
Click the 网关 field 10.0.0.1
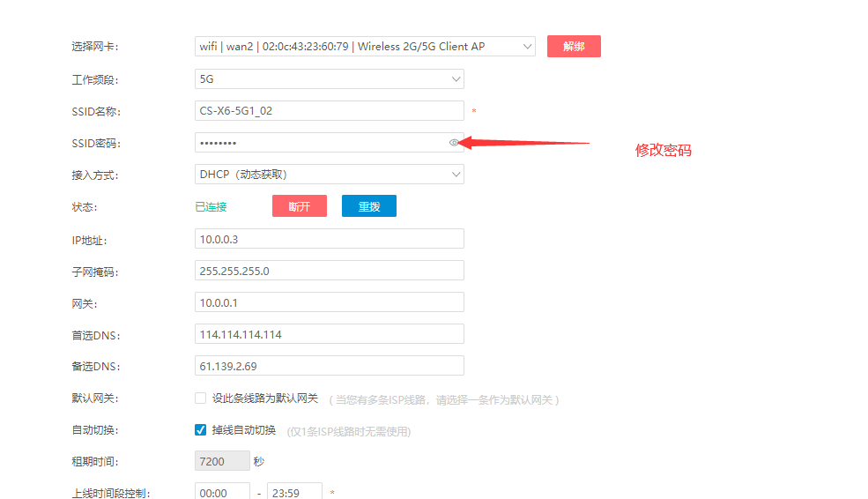pyautogui.click(x=330, y=302)
